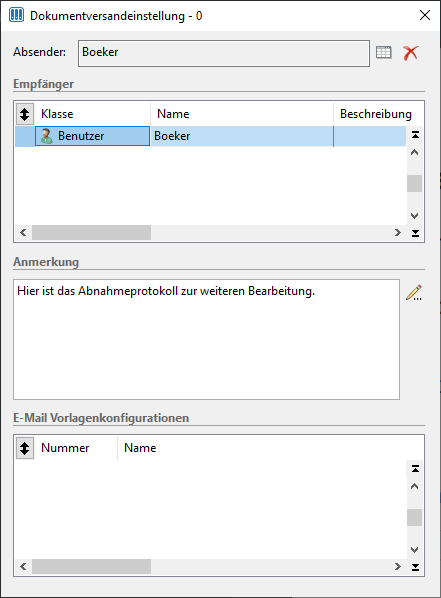Jump to first row in Empfänger list
The image size is (441, 598).
tap(415, 135)
